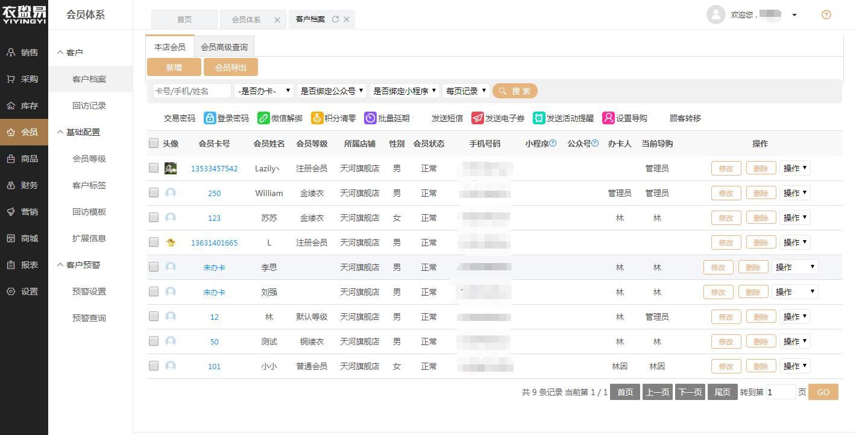Open the help question mark icon
868x435 pixels.
(x=826, y=15)
